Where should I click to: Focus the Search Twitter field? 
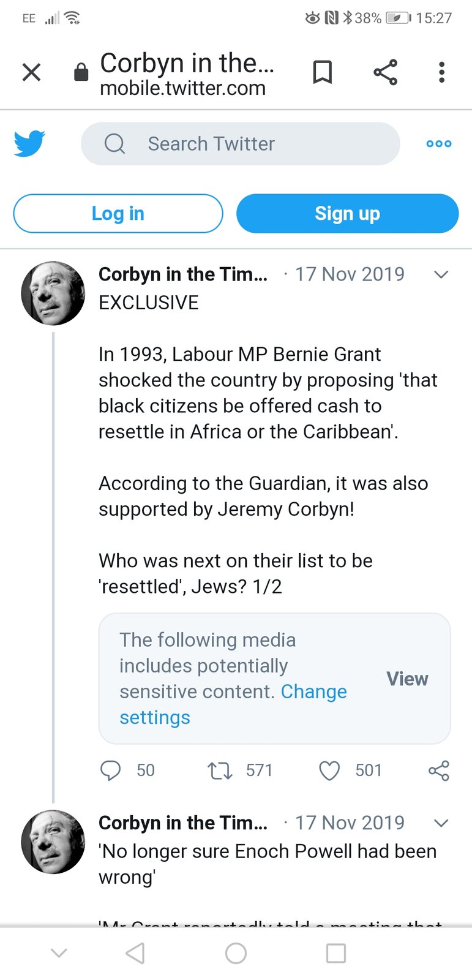point(241,143)
